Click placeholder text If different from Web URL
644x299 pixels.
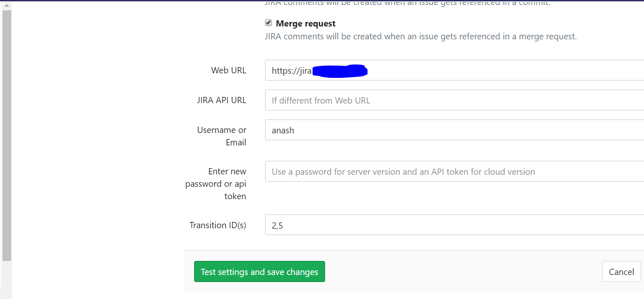click(321, 100)
